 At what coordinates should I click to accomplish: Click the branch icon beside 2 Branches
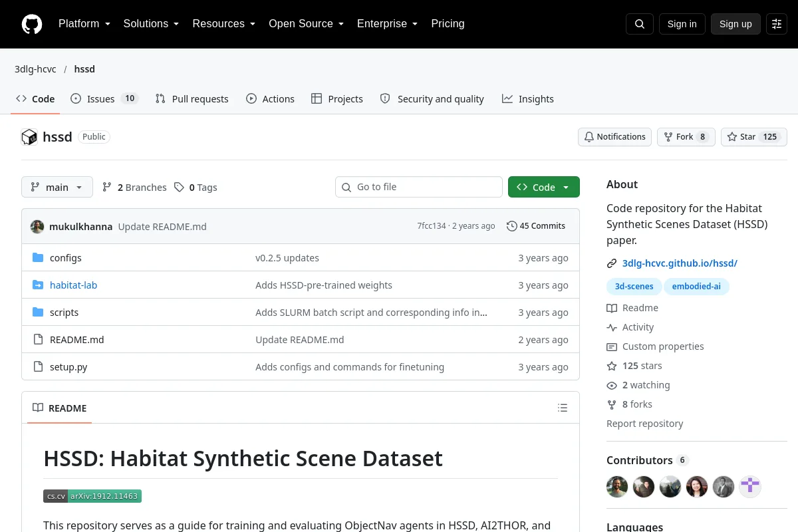pos(107,188)
